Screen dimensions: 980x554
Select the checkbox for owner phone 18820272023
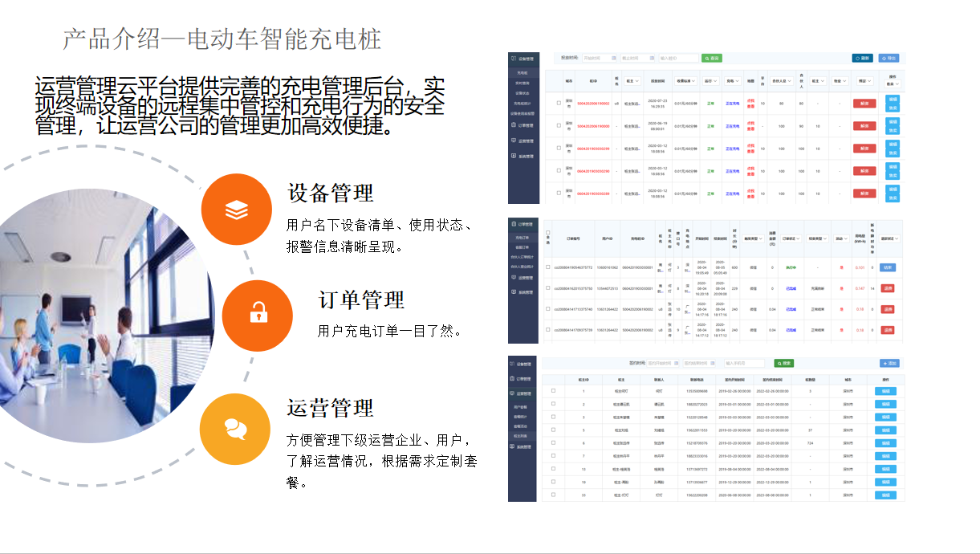553,404
